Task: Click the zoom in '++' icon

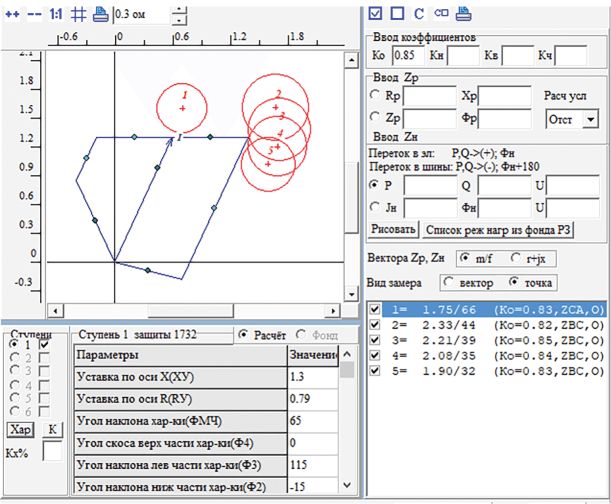Action: [x=12, y=15]
